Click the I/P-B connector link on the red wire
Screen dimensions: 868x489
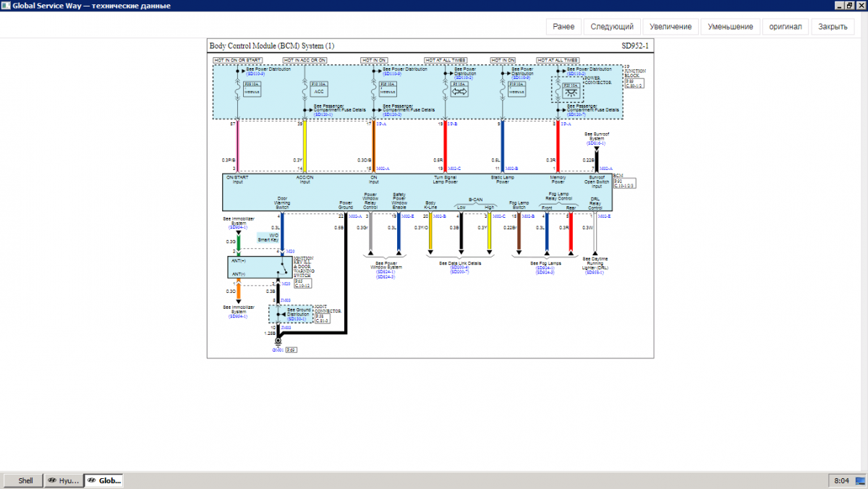(453, 124)
